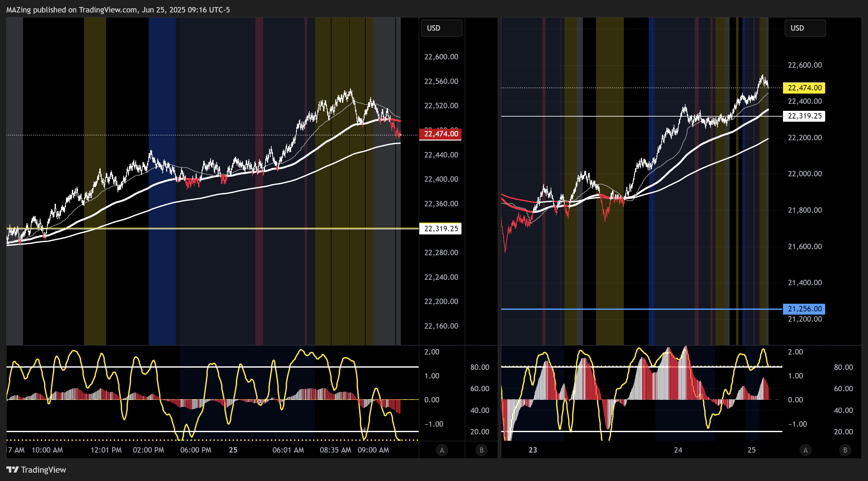Screen dimensions: 868x481
Task: Click the 22,319.25 label on right chart
Action: pos(804,116)
